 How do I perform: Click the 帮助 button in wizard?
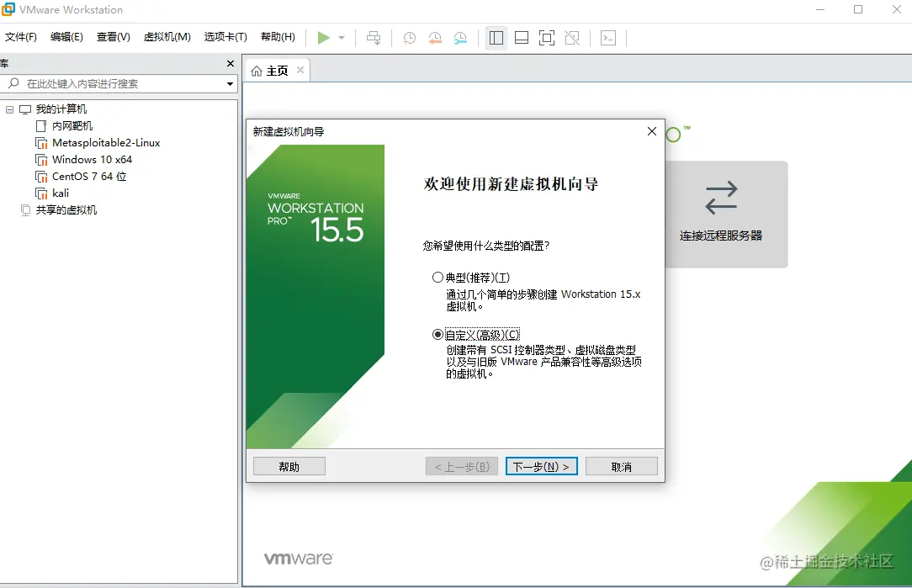289,466
